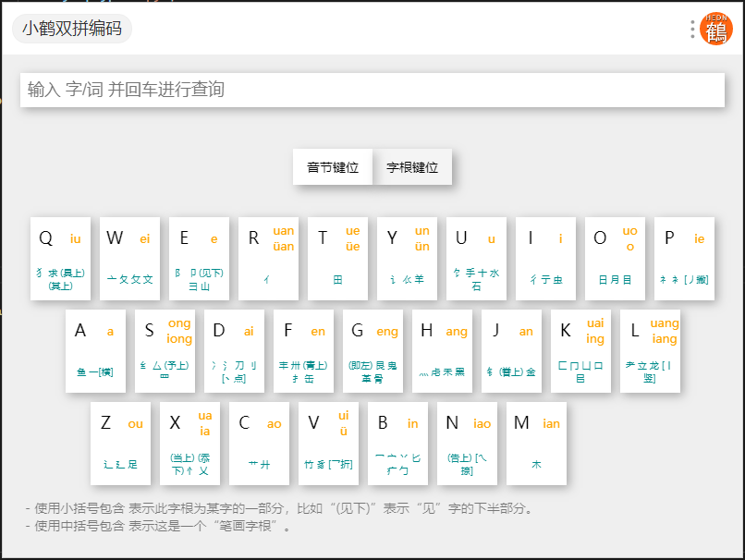Viewport: 745px width, 560px height.
Task: Select the N key card (iao)
Action: pyautogui.click(x=468, y=444)
